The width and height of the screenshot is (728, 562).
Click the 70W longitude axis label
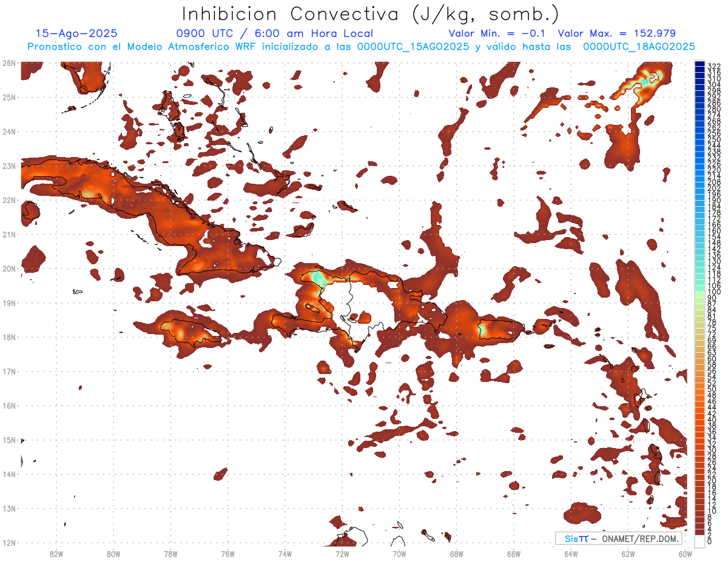click(x=399, y=553)
